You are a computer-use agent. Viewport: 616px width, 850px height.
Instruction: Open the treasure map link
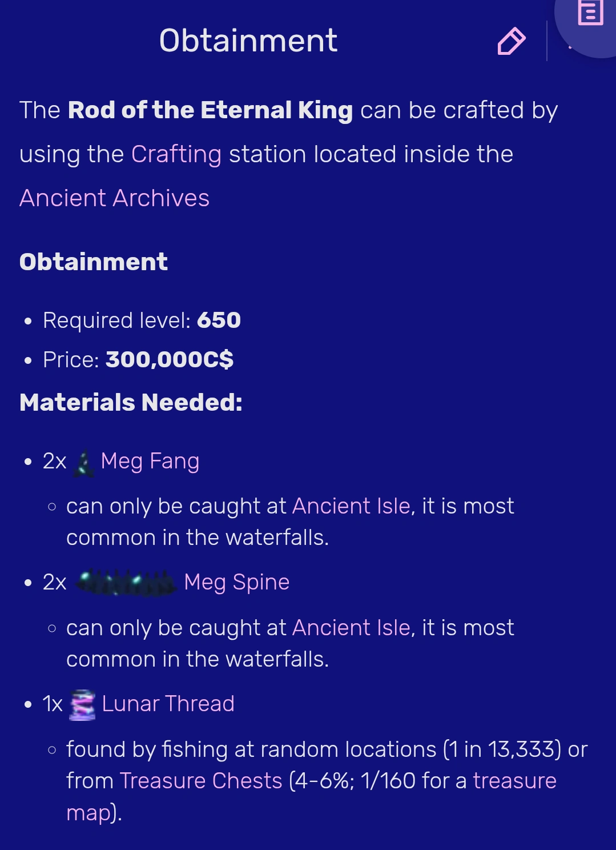[513, 780]
